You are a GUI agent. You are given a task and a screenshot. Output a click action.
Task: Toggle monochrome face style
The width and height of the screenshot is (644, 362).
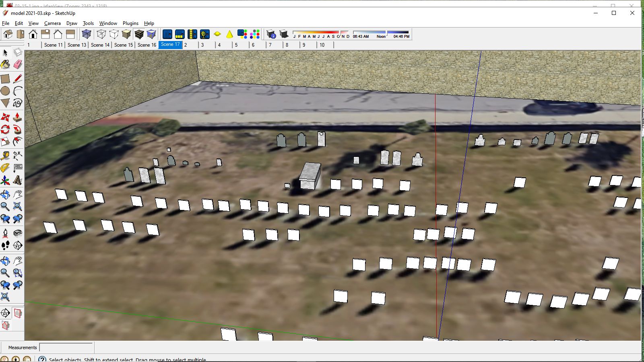pyautogui.click(x=151, y=34)
